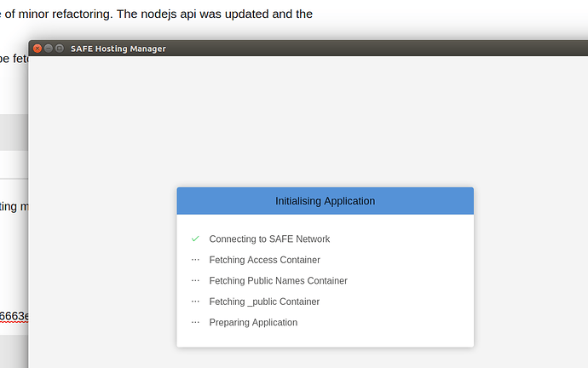588x368 pixels.
Task: Click the green checkmark beside Connecting to SAFE Network
Action: (195, 239)
